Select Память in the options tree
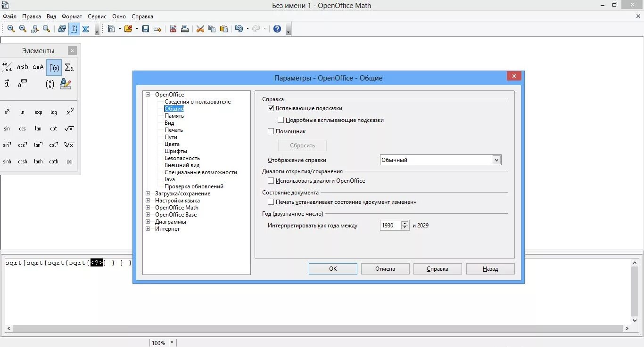This screenshot has width=644, height=347. (x=174, y=116)
